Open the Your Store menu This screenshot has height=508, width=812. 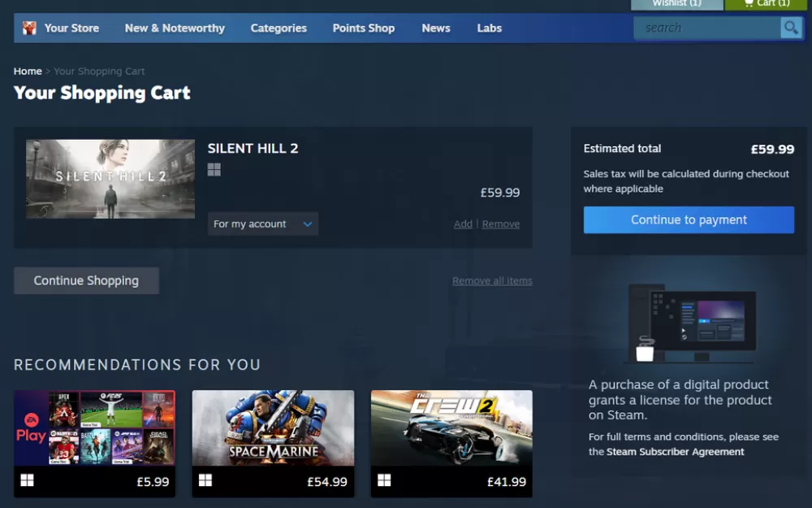(x=71, y=28)
